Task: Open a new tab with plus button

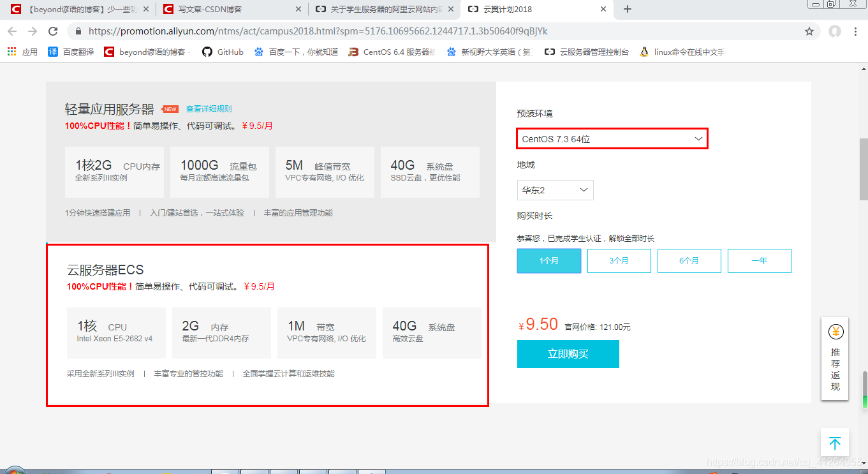Action: coord(628,9)
